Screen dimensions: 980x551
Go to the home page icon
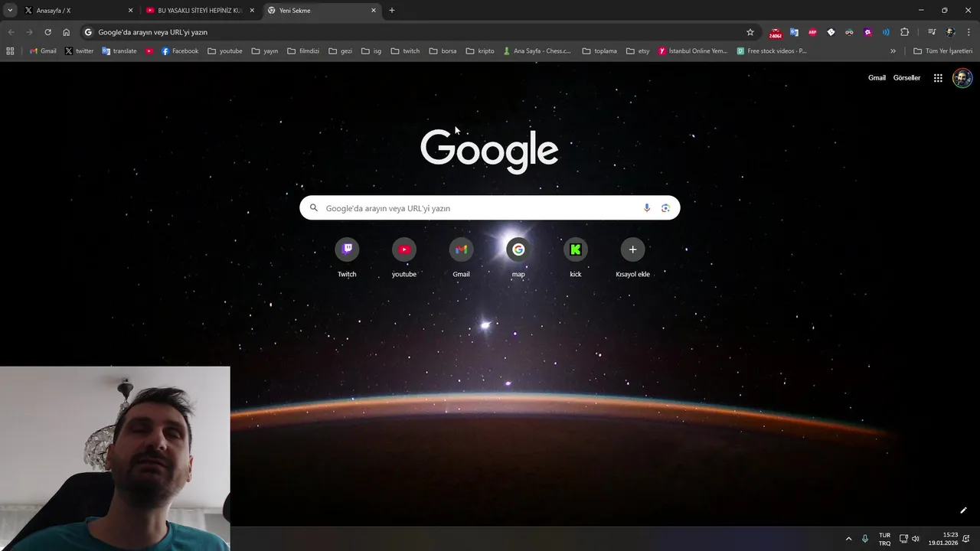[67, 32]
